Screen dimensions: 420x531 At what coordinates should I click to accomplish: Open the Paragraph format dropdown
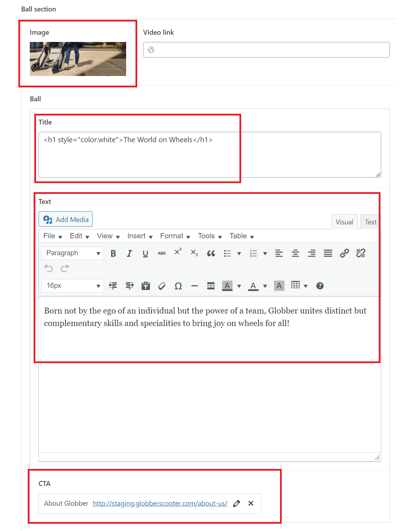pos(73,253)
